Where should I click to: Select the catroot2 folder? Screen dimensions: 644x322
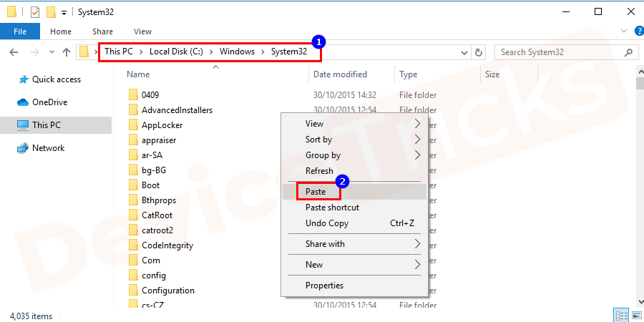pos(151,230)
